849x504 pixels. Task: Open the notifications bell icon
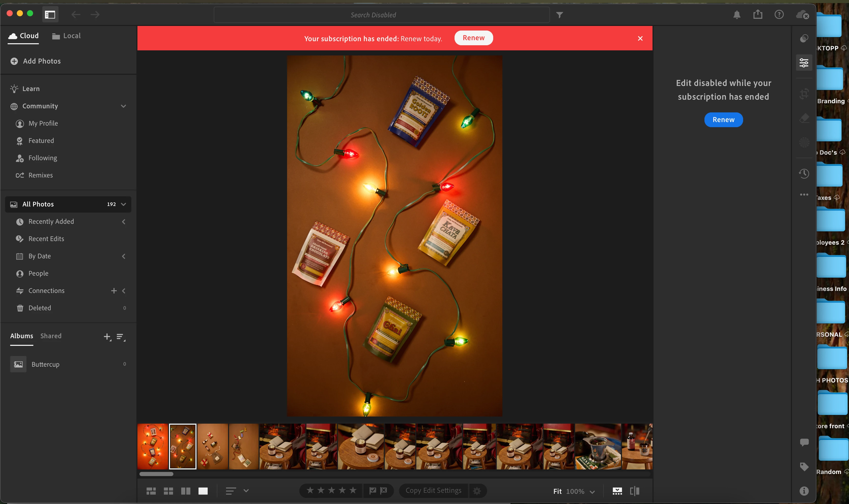[737, 14]
